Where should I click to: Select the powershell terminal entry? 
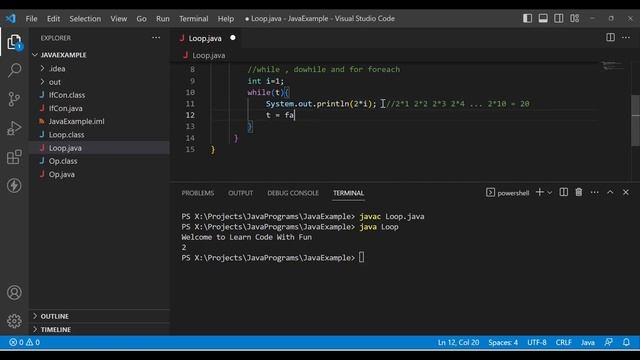click(507, 193)
